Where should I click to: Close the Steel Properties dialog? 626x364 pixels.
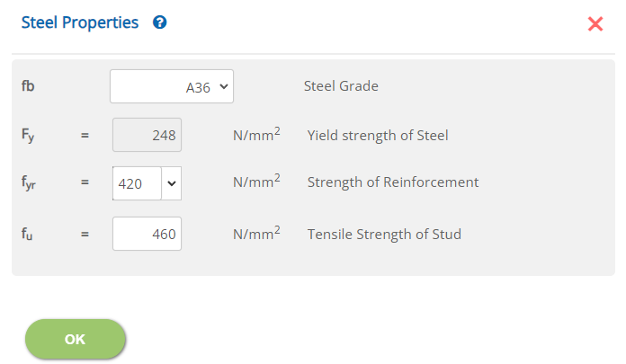(x=595, y=24)
